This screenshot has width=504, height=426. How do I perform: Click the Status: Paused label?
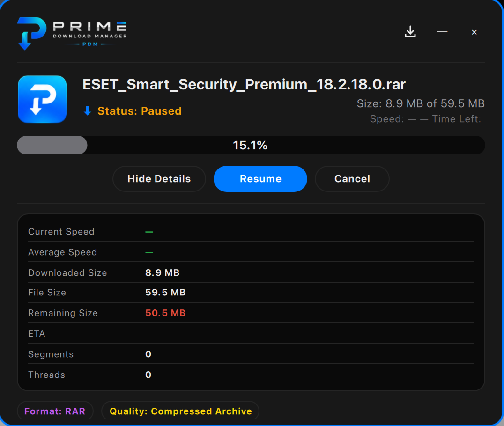coord(140,111)
